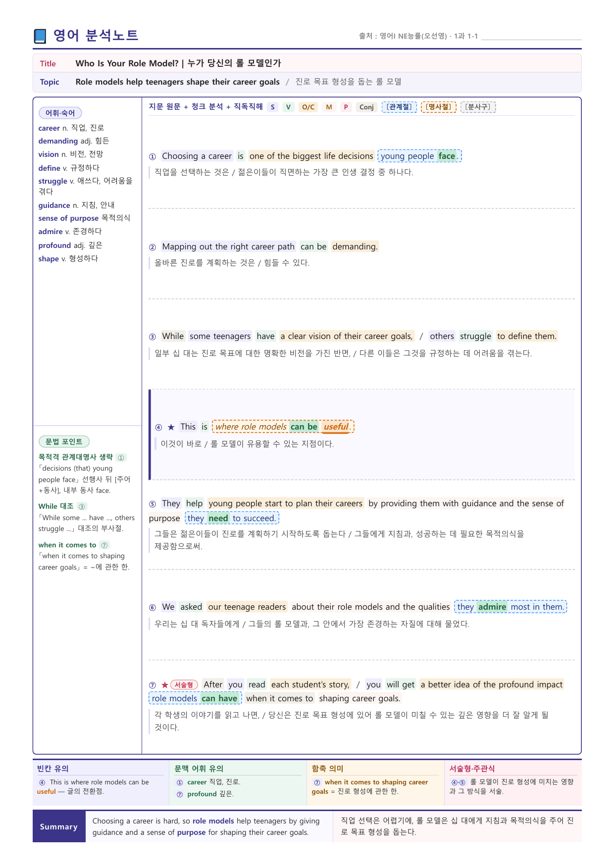This screenshot has height=868, width=614.
Task: Click the Topic label
Action: click(x=50, y=82)
